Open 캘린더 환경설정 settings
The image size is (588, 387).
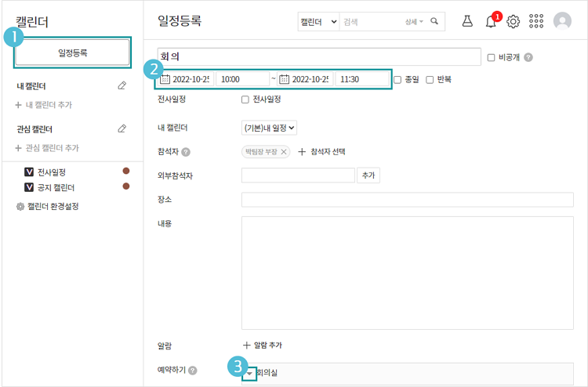(x=48, y=206)
